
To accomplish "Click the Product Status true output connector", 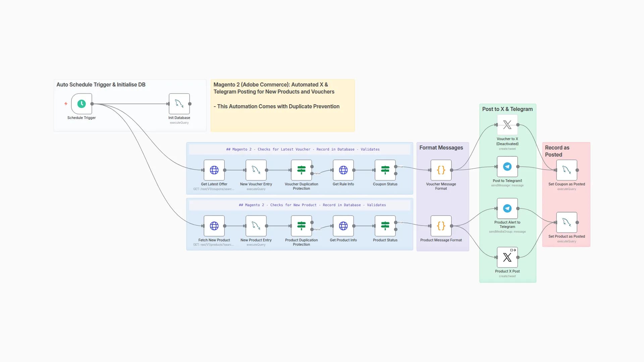I will 396,223.
